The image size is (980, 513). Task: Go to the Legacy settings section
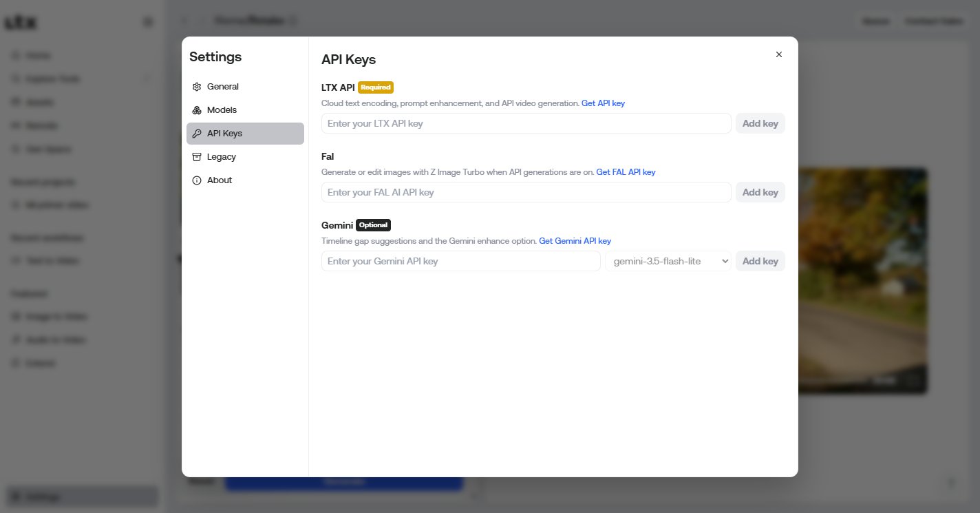pos(245,157)
